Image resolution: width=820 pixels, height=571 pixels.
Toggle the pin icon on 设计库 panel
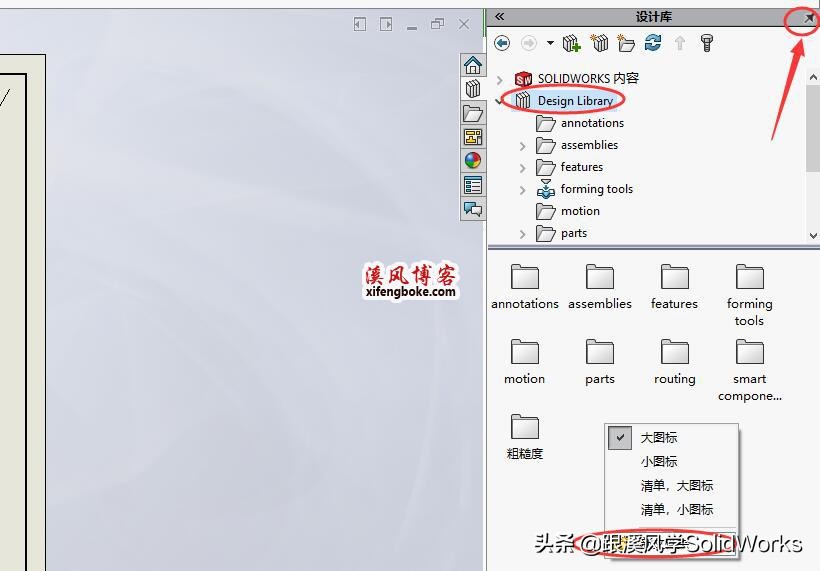[809, 18]
